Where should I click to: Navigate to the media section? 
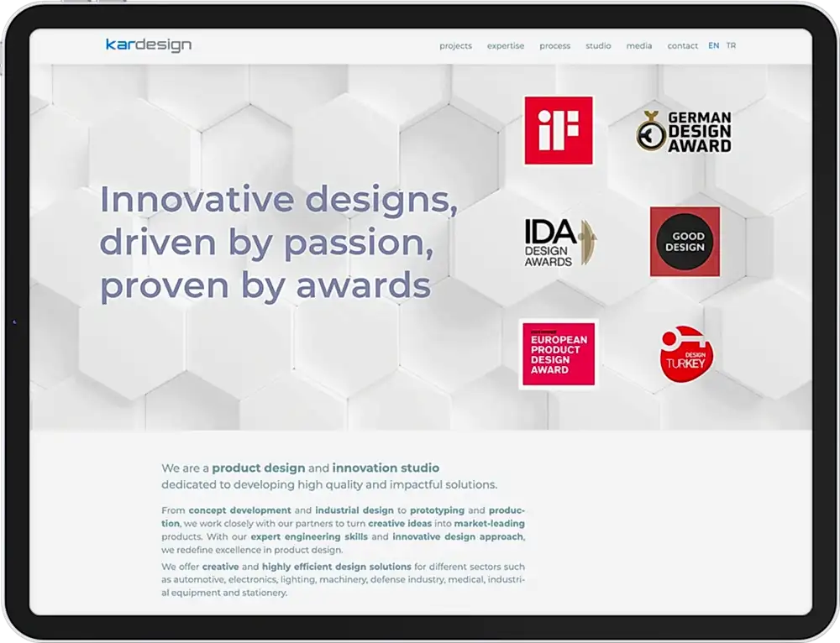point(639,46)
